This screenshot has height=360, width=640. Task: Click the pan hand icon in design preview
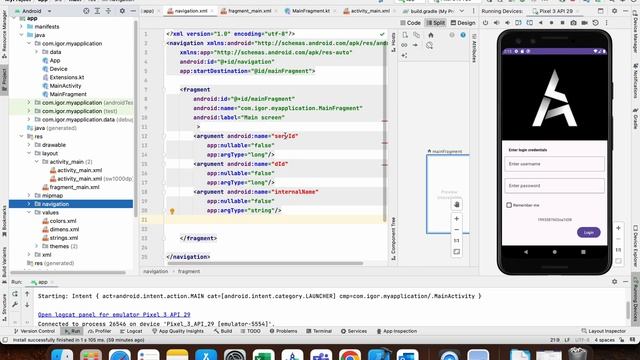pos(457,204)
